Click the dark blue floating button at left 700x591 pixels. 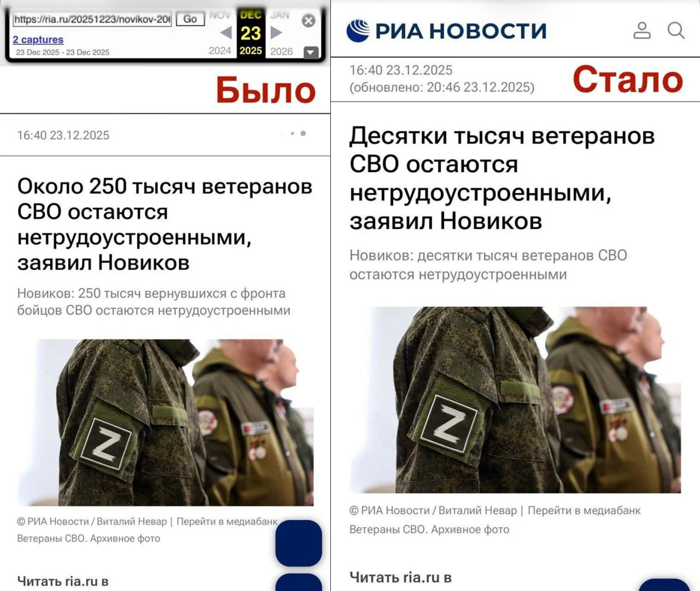pos(299,543)
